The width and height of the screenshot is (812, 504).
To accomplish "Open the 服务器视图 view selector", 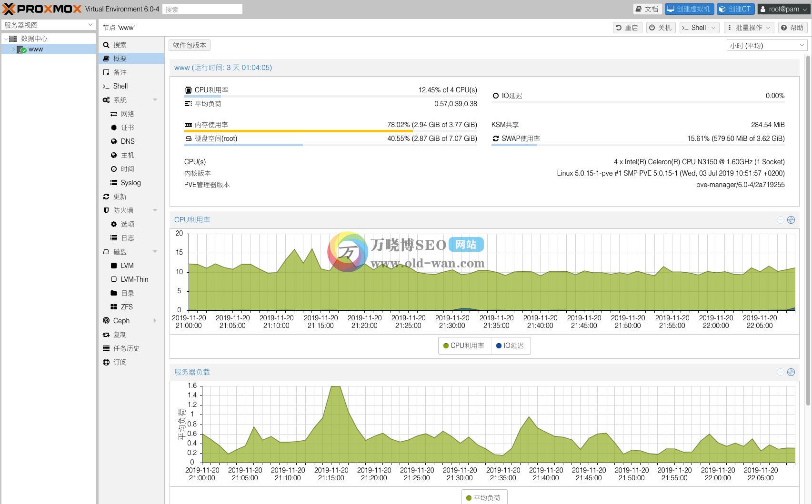I will [x=49, y=25].
